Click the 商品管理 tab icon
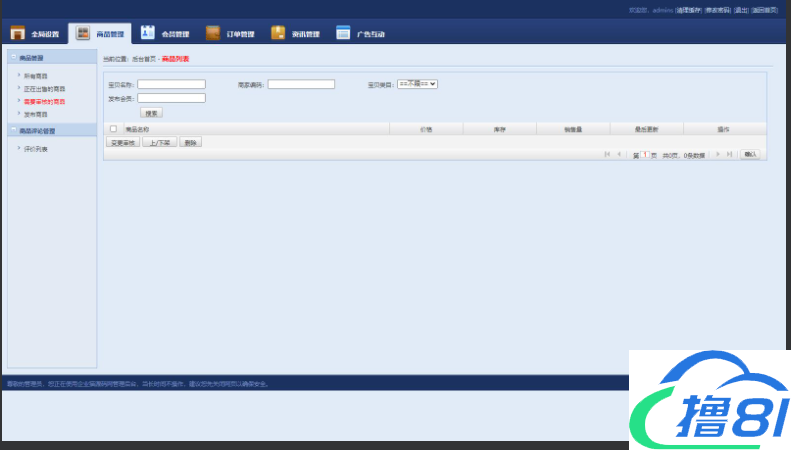 [83, 33]
